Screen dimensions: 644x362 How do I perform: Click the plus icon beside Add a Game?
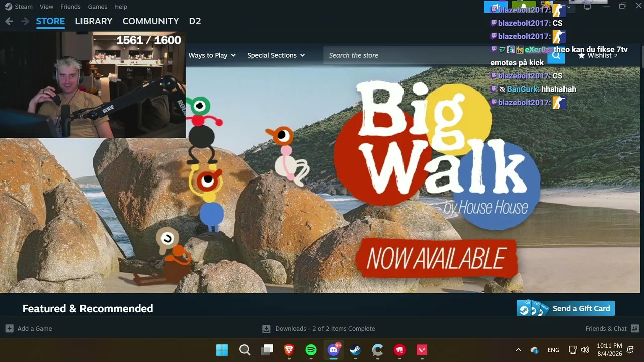pyautogui.click(x=9, y=329)
